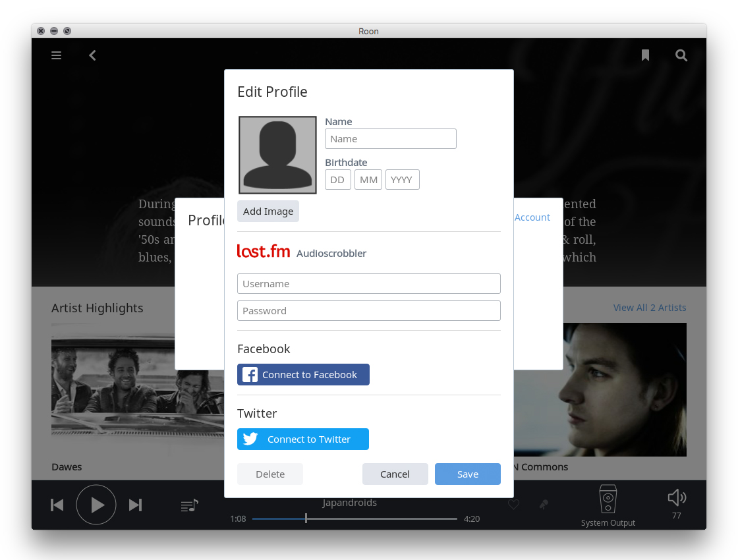Click the Add Image button
The image size is (738, 560).
click(x=268, y=211)
